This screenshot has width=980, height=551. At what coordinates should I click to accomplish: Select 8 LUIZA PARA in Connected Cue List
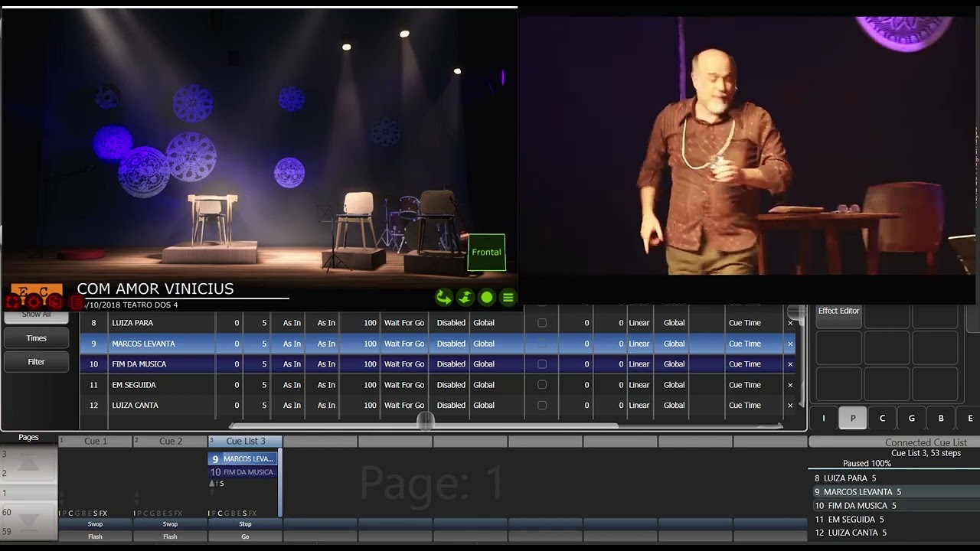tap(894, 478)
